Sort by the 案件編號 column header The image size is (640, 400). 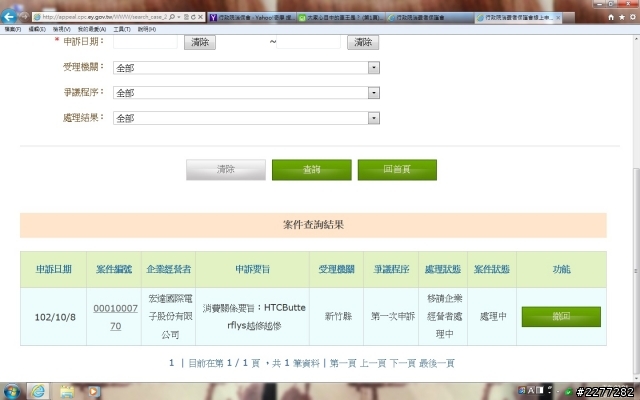tap(114, 269)
